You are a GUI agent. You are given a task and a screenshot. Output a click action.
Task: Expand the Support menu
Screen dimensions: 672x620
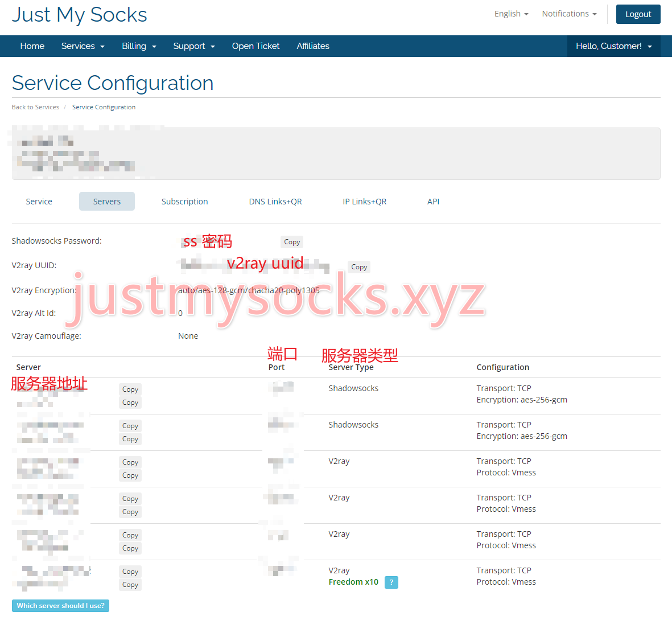coord(193,46)
